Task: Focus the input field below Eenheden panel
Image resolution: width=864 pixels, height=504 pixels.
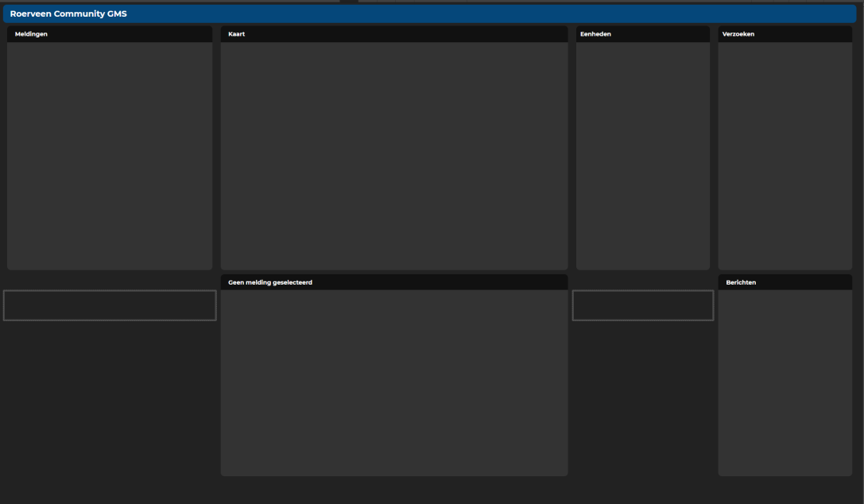Action: click(642, 305)
